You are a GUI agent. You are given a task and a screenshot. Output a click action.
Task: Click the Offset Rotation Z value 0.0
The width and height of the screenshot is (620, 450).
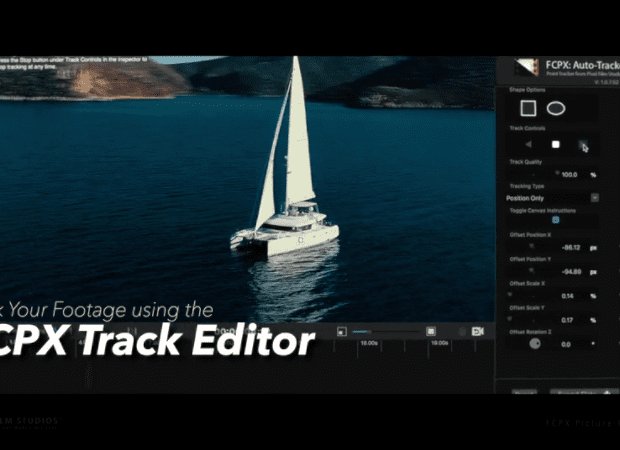(566, 344)
